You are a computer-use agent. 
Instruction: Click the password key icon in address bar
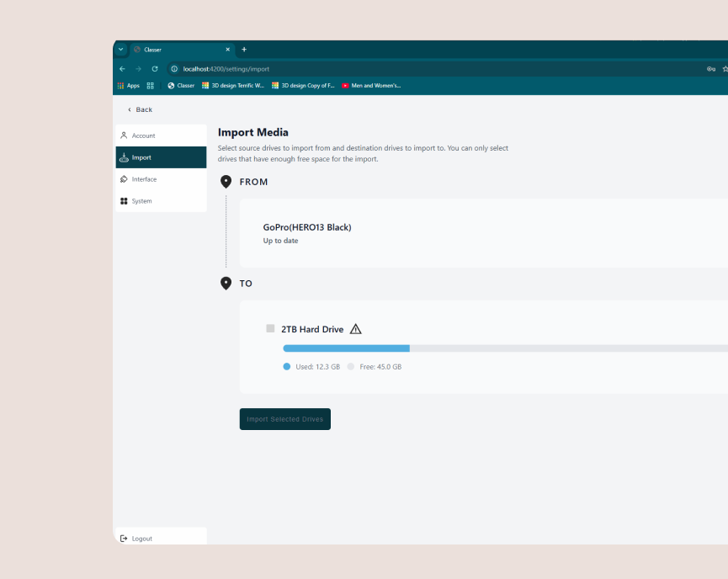711,69
